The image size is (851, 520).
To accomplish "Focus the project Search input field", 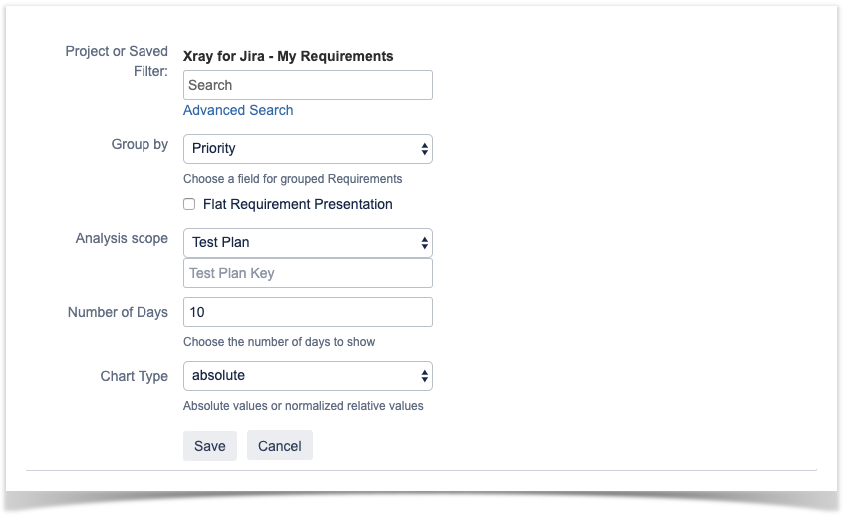I will pyautogui.click(x=308, y=85).
